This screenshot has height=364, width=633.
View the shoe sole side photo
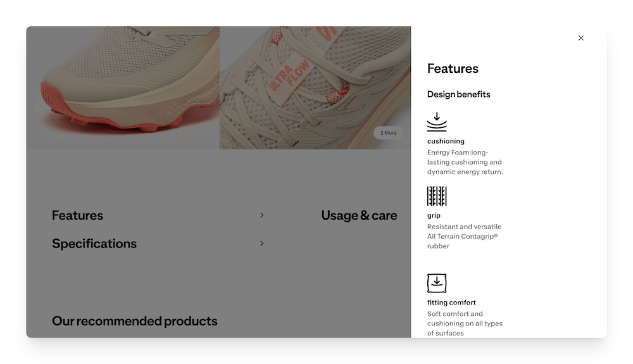123,87
